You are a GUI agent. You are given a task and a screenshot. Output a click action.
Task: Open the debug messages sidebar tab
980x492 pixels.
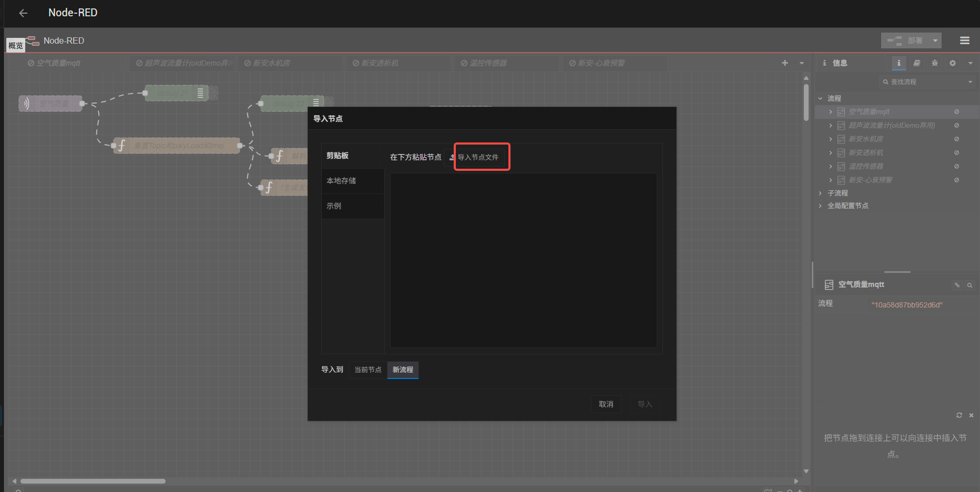pos(934,63)
